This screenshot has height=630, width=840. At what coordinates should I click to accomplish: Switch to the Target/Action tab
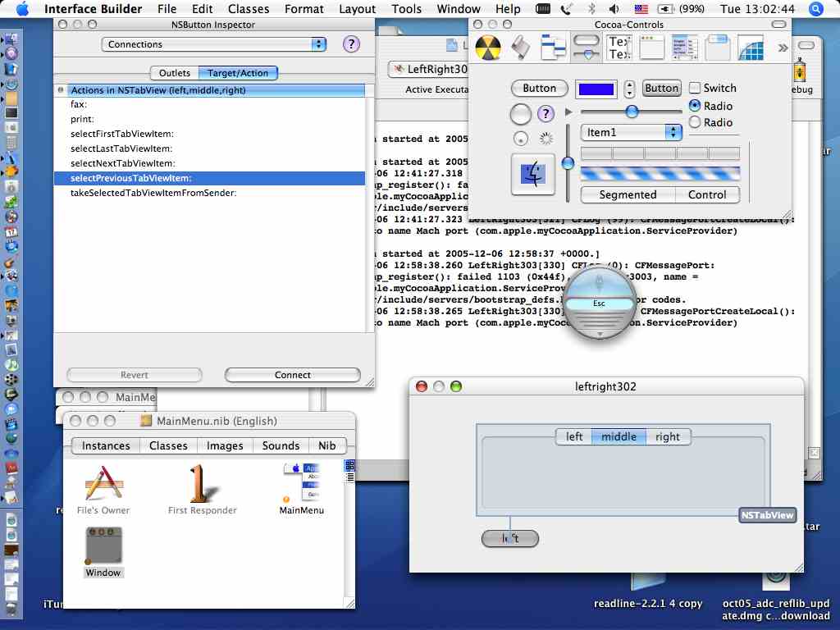point(238,73)
